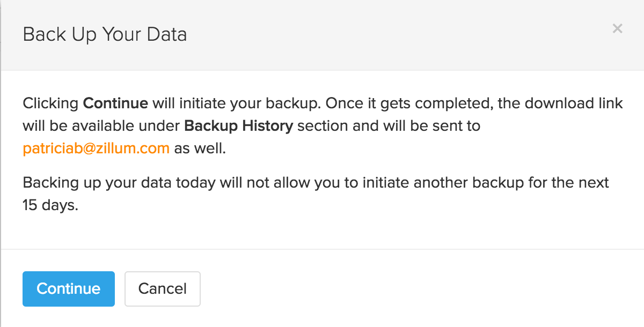Click the "Back Up Your Data" title
Viewport: 644px width, 327px height.
click(x=105, y=35)
